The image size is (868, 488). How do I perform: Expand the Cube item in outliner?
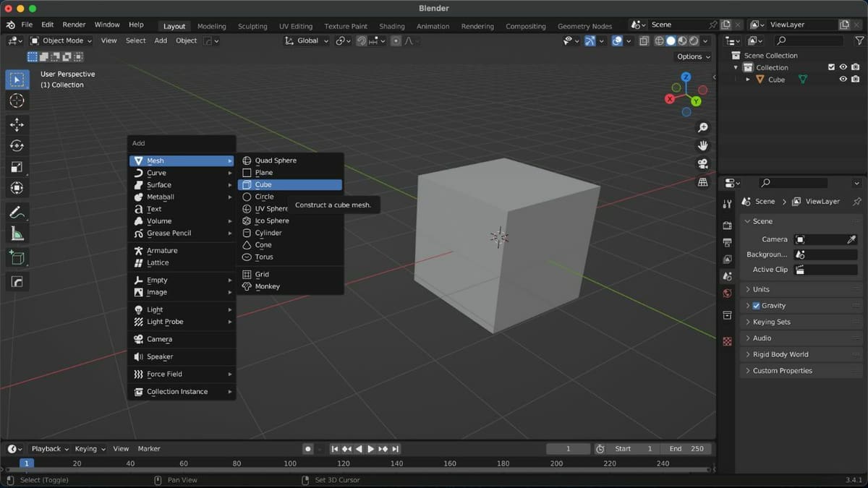coord(749,80)
